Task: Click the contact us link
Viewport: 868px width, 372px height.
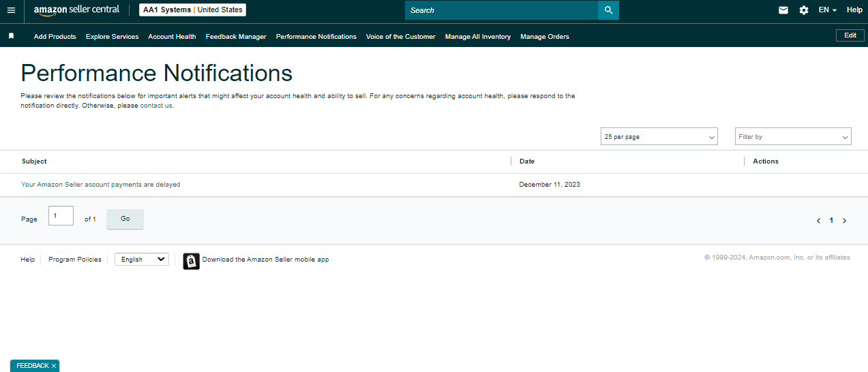Action: tap(156, 106)
